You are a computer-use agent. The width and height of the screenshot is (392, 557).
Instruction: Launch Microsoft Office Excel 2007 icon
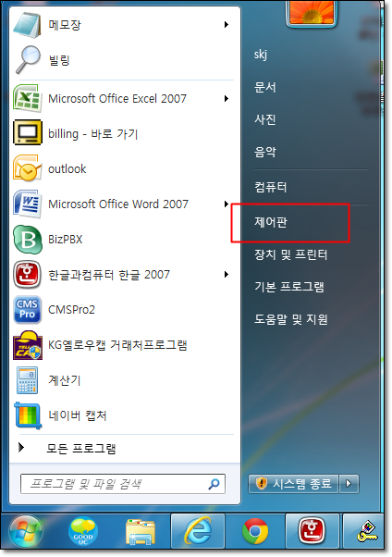[27, 98]
